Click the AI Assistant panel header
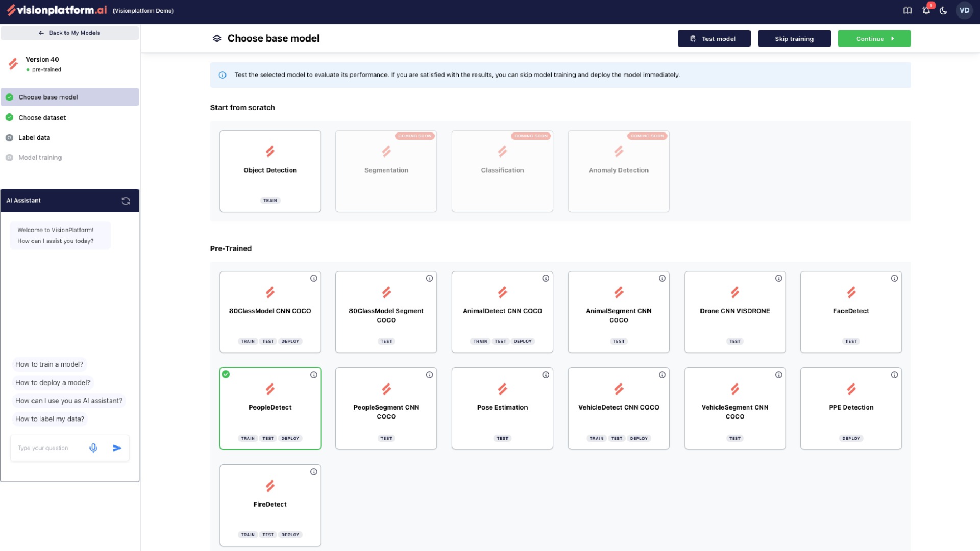Screen dimensions: 980x551 click(x=70, y=201)
